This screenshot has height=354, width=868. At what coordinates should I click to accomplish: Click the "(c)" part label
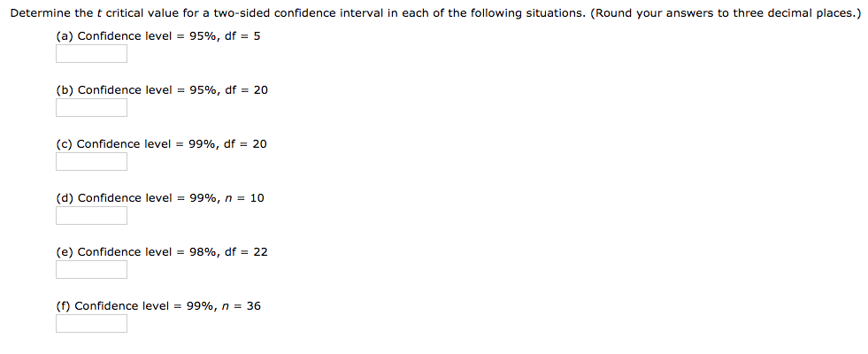point(65,144)
